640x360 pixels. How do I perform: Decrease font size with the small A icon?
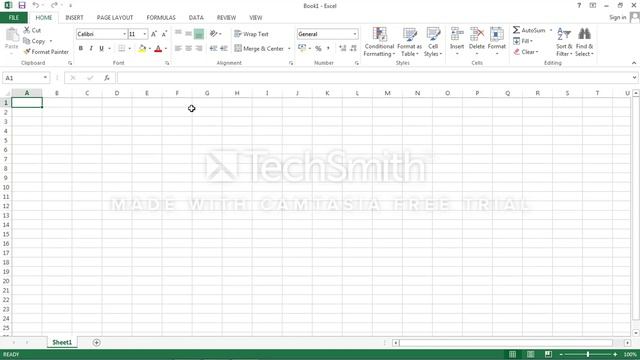164,34
